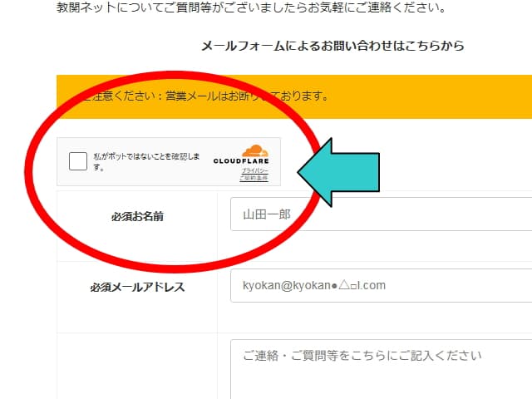Click the メールアドレス field label

[150, 288]
